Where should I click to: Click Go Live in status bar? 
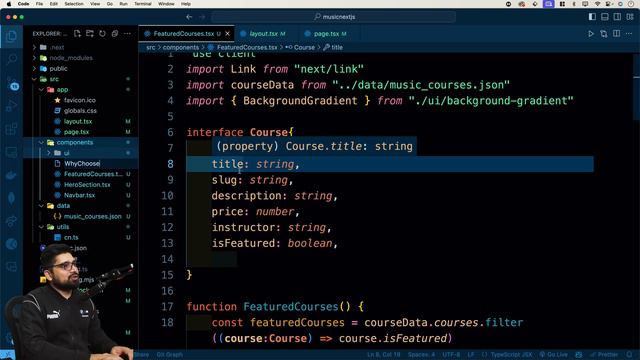click(553, 355)
